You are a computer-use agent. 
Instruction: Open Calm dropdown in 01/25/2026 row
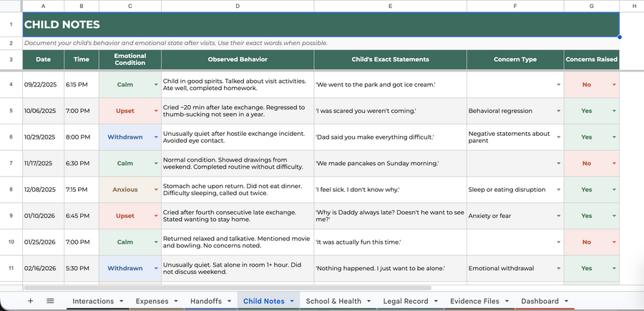click(156, 242)
